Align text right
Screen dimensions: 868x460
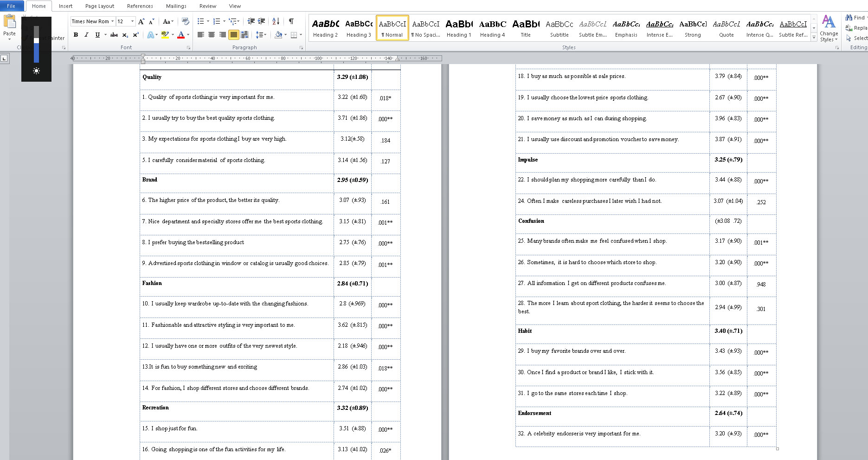click(x=223, y=35)
